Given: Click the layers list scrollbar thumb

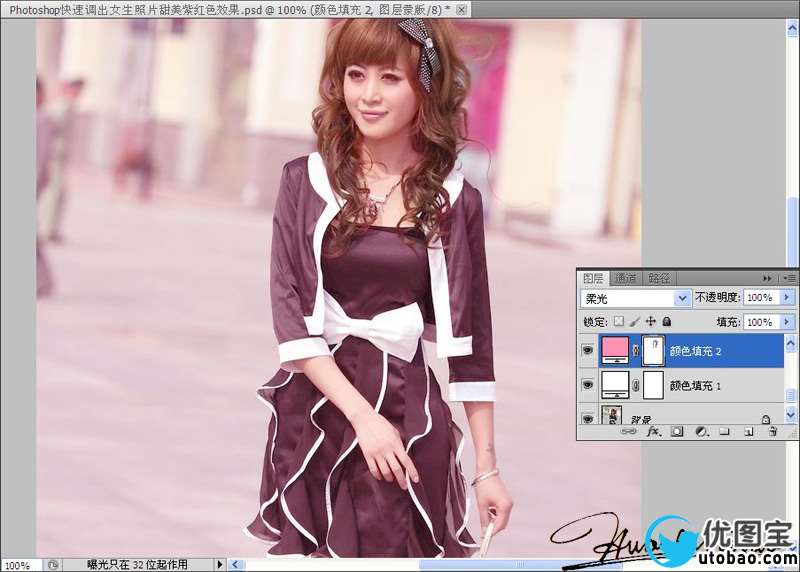Looking at the screenshot, I should click(x=790, y=395).
